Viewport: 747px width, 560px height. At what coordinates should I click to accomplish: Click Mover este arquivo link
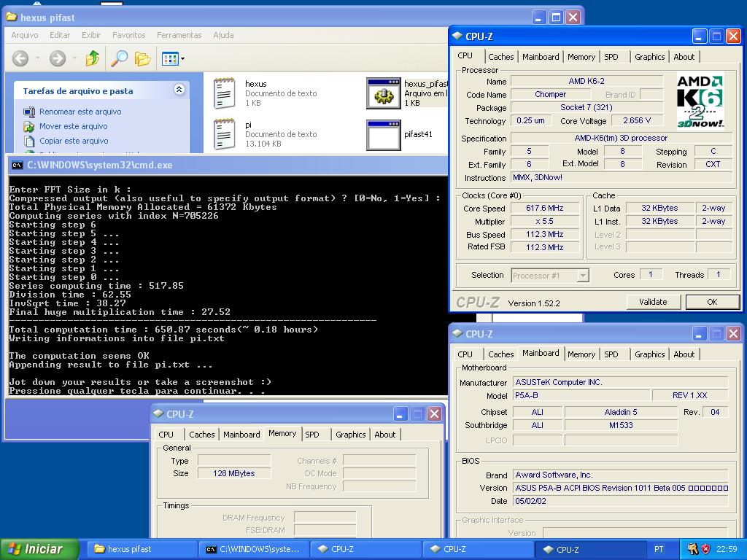(x=74, y=126)
